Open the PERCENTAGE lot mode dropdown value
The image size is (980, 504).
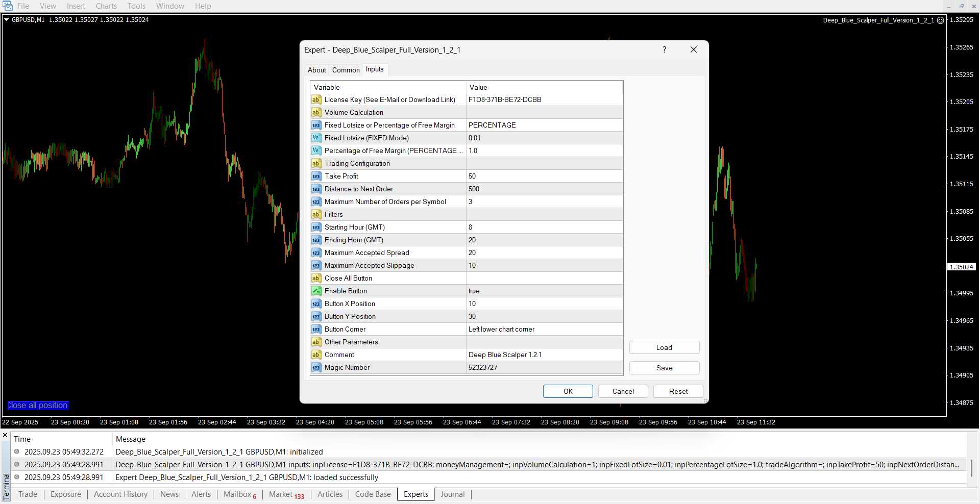(x=544, y=125)
